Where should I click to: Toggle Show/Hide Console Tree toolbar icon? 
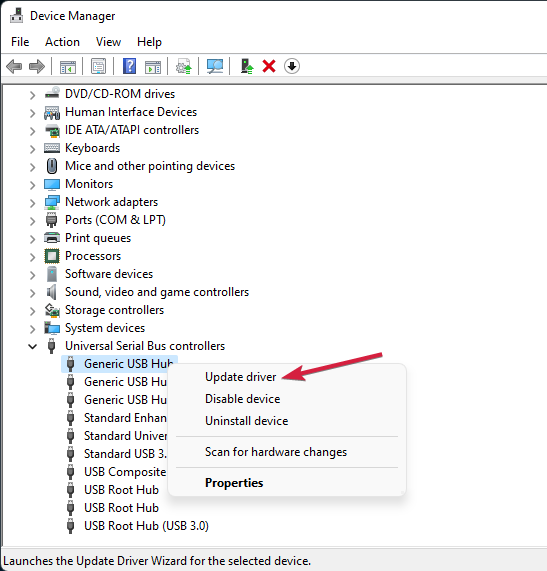[68, 67]
